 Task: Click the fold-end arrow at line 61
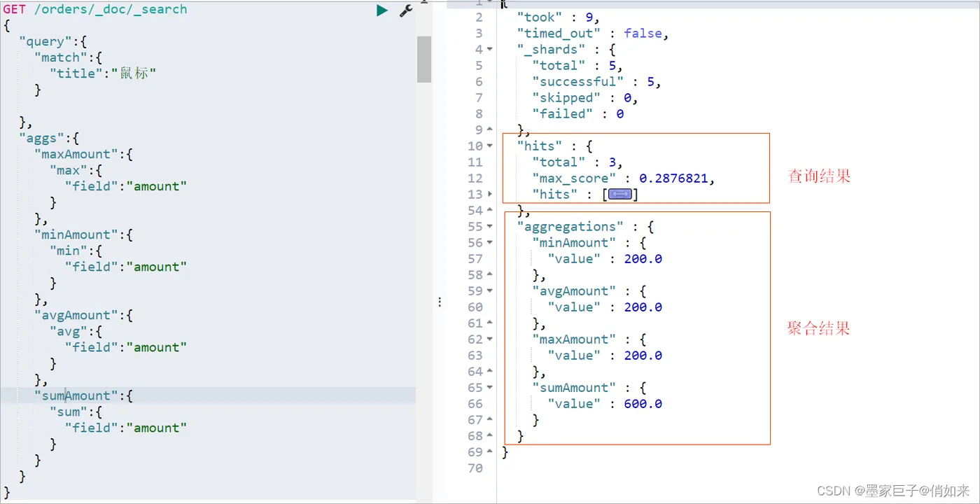pyautogui.click(x=489, y=323)
